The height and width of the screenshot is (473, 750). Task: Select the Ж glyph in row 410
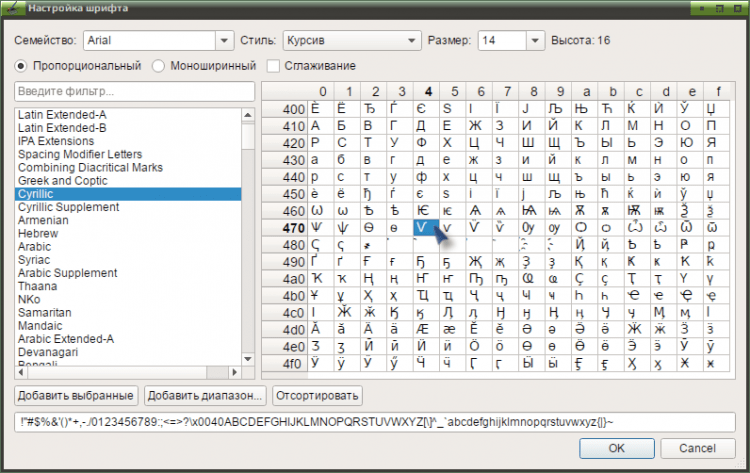coord(474,126)
